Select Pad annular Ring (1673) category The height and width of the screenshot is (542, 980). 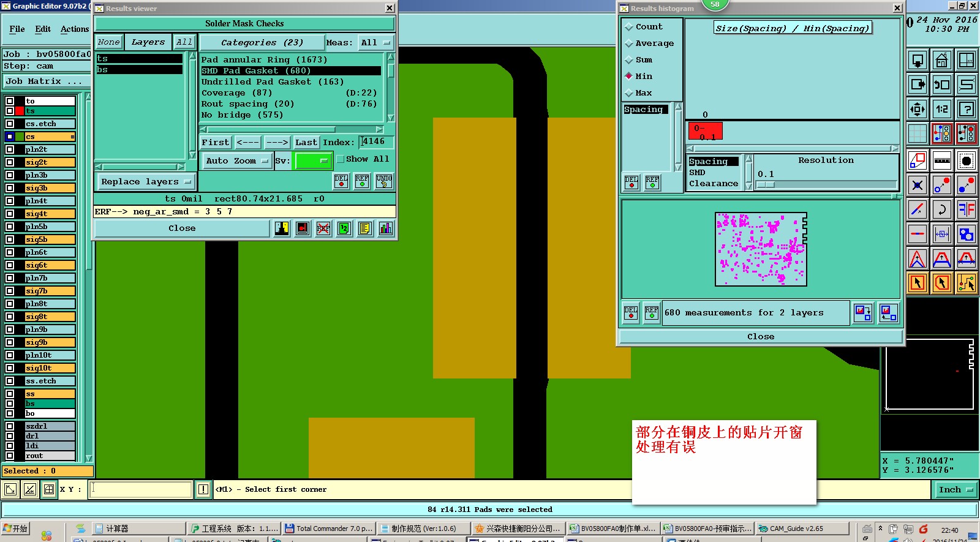(264, 59)
